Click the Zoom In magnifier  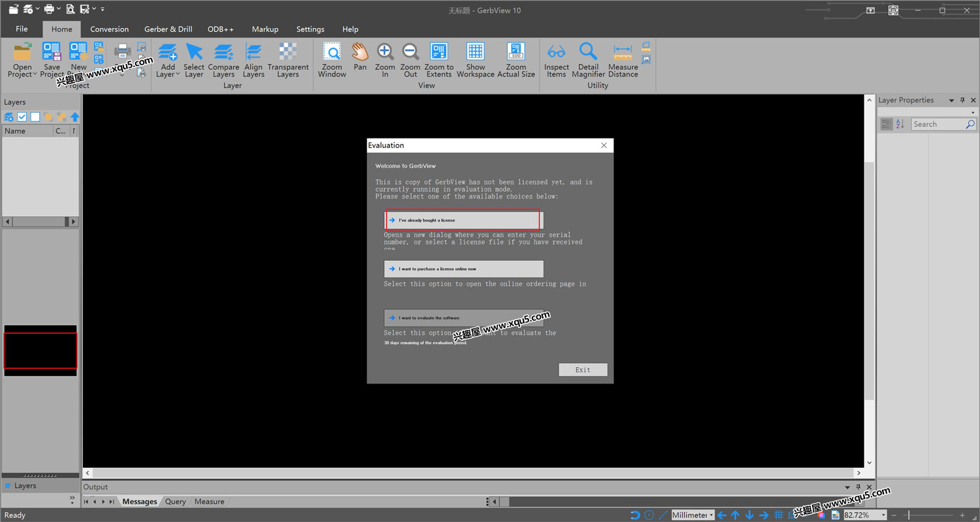coord(385,59)
